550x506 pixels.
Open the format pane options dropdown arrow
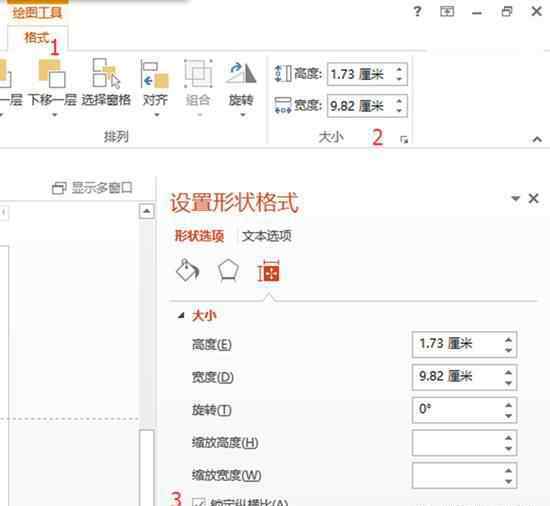click(x=515, y=198)
